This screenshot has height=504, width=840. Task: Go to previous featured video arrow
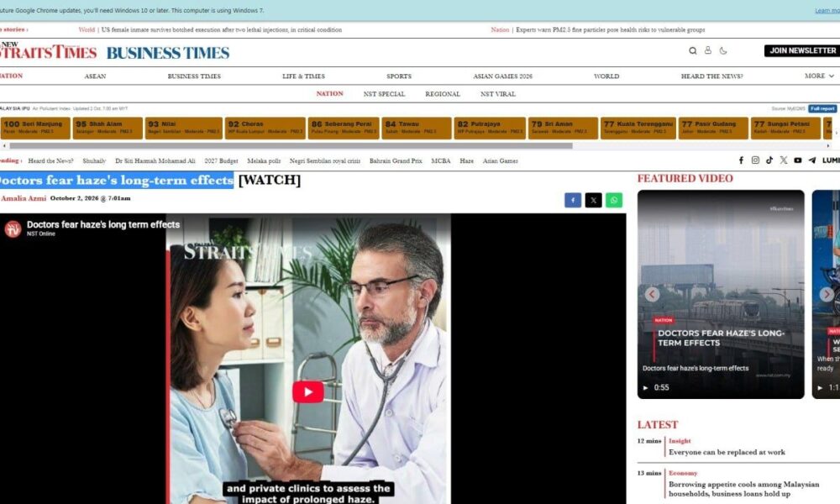pyautogui.click(x=652, y=294)
